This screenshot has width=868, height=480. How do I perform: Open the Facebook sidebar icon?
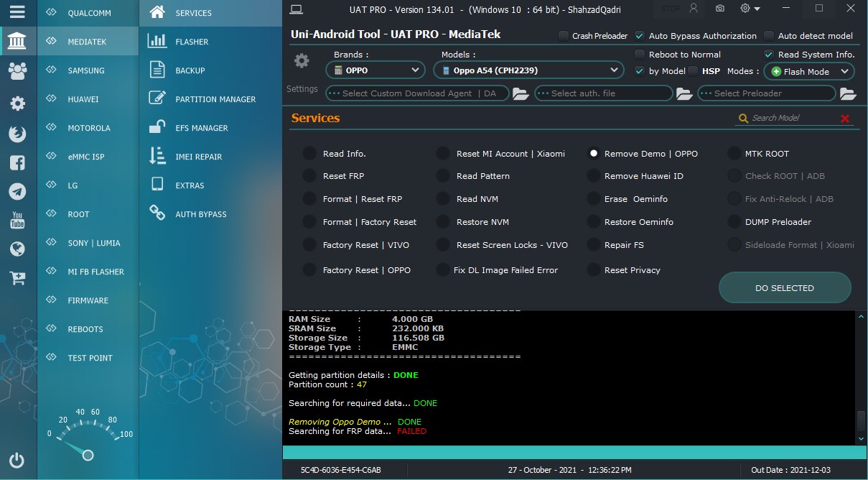pyautogui.click(x=17, y=162)
